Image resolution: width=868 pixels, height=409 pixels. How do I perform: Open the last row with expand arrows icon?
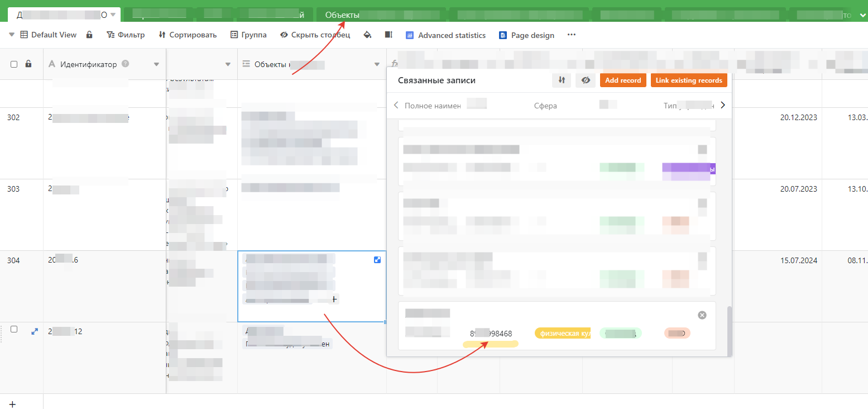click(x=35, y=331)
